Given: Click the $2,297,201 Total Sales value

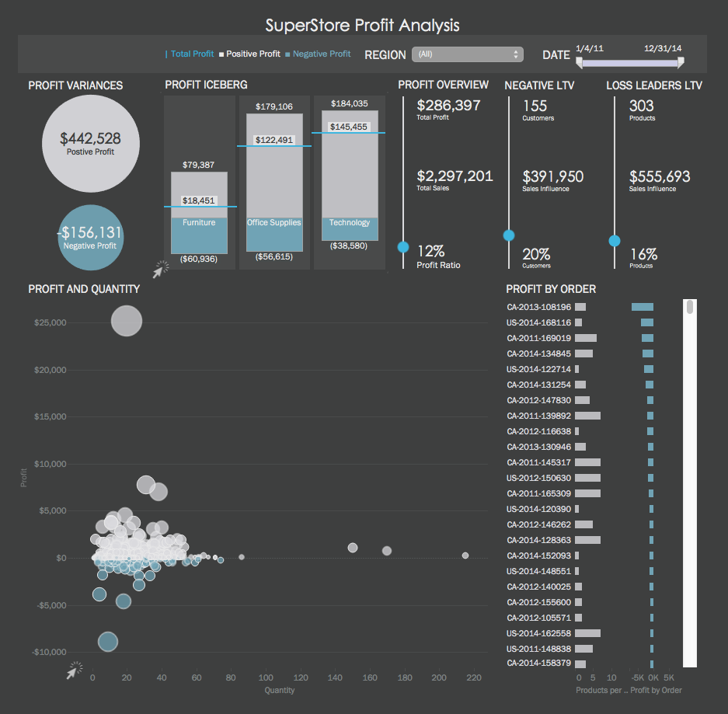Looking at the screenshot, I should (455, 176).
